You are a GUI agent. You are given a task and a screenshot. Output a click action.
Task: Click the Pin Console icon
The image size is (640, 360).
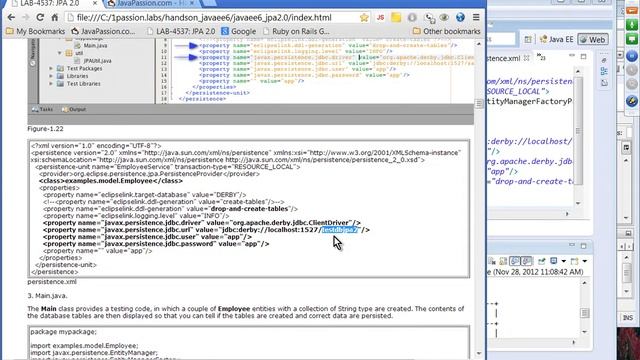541,261
